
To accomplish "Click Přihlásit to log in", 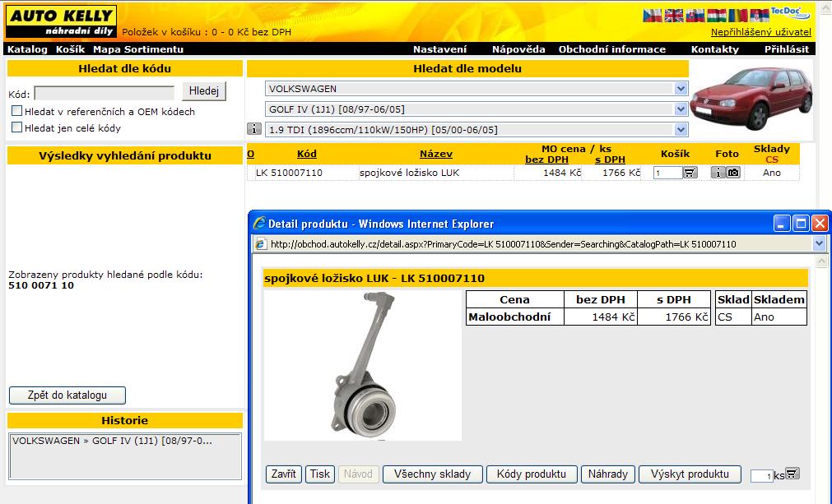I will pyautogui.click(x=787, y=49).
